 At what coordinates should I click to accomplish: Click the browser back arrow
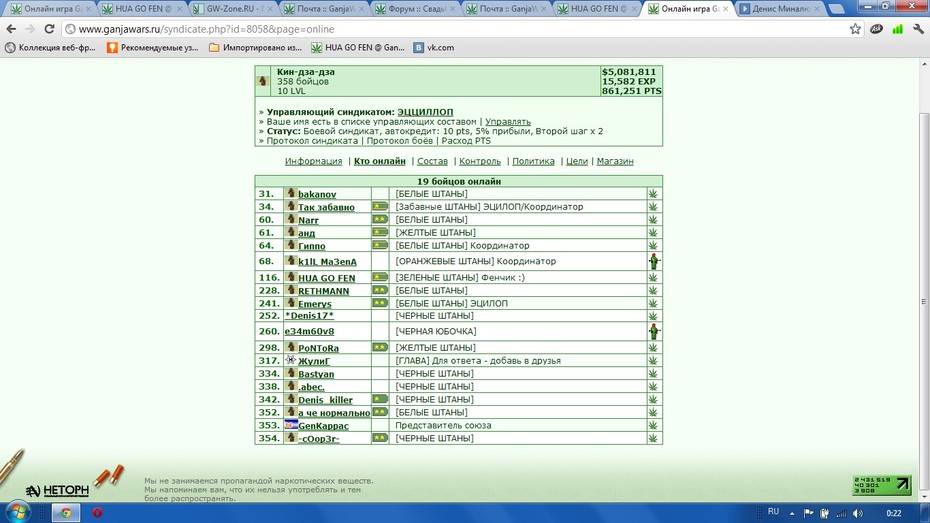(x=11, y=29)
